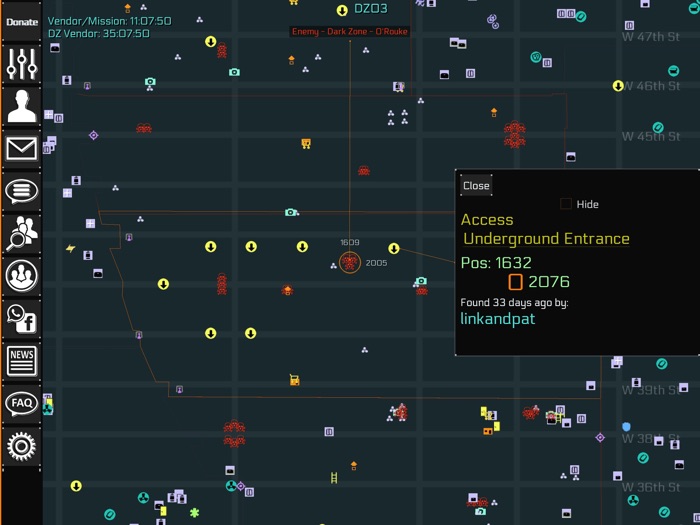
Task: Tick the Hide checkbox
Action: [x=566, y=204]
